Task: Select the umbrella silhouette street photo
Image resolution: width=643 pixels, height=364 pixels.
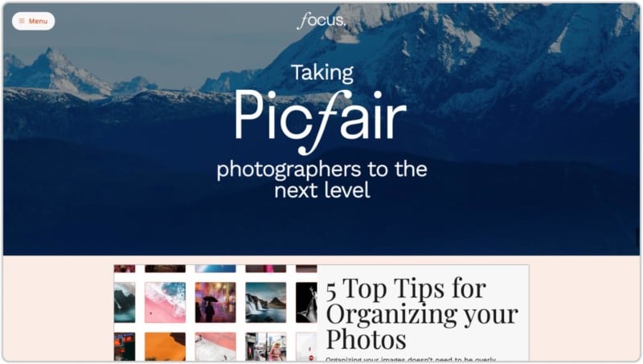Action: click(x=215, y=302)
